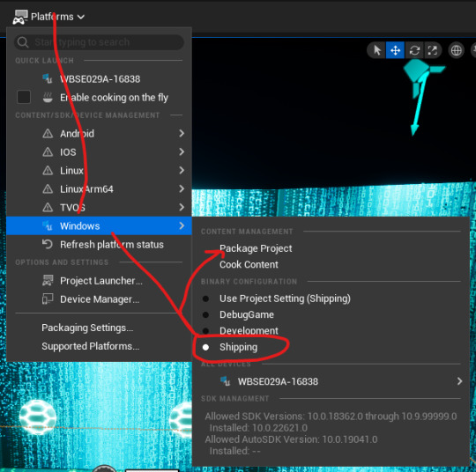Activate the Select mode arrow tool in viewport
The height and width of the screenshot is (472, 476).
point(377,50)
